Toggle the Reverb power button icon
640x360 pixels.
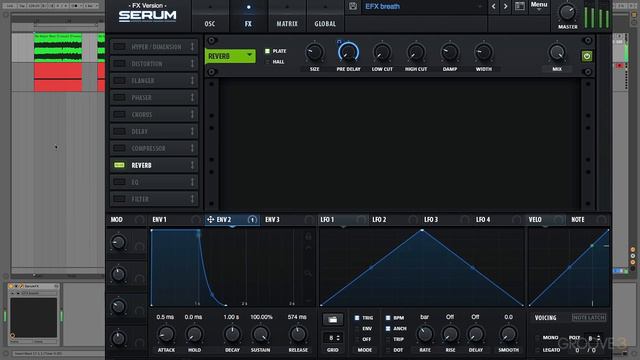coord(587,56)
